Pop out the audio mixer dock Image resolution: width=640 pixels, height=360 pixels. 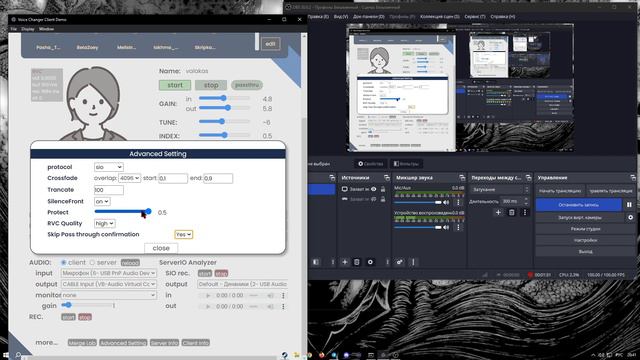tap(462, 178)
